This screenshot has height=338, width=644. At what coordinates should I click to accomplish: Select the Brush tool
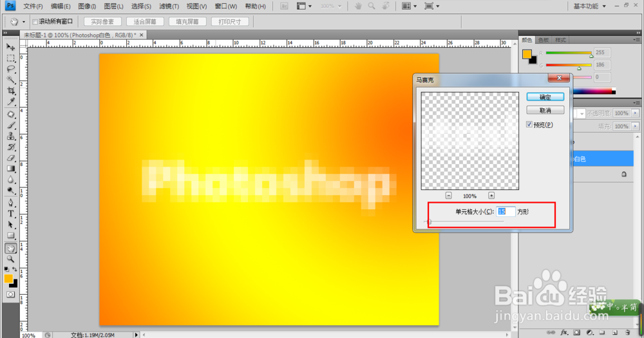click(11, 126)
